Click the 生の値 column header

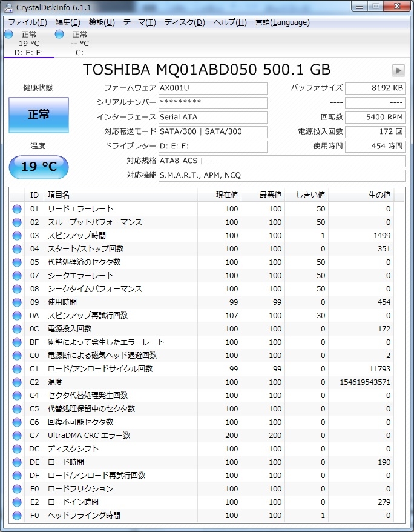[361, 195]
